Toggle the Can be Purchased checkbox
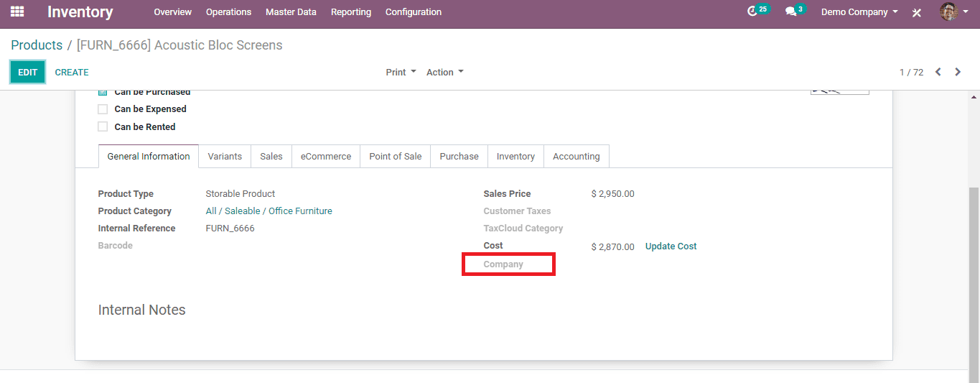980x383 pixels. pyautogui.click(x=103, y=92)
